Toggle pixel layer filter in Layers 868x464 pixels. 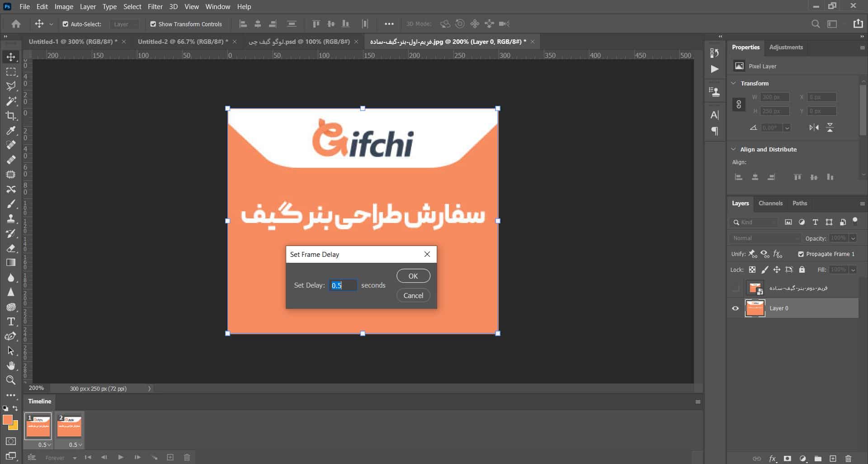pyautogui.click(x=788, y=222)
